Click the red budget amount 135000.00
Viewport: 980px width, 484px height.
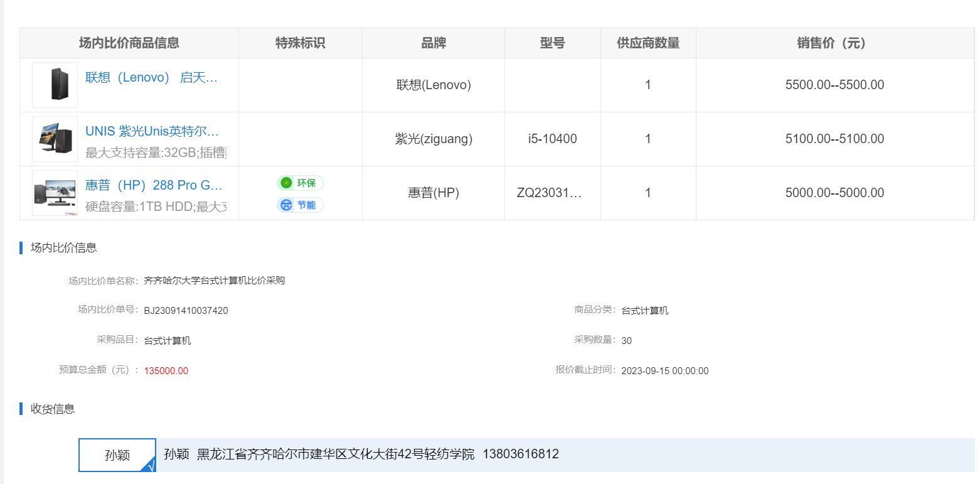click(x=166, y=371)
